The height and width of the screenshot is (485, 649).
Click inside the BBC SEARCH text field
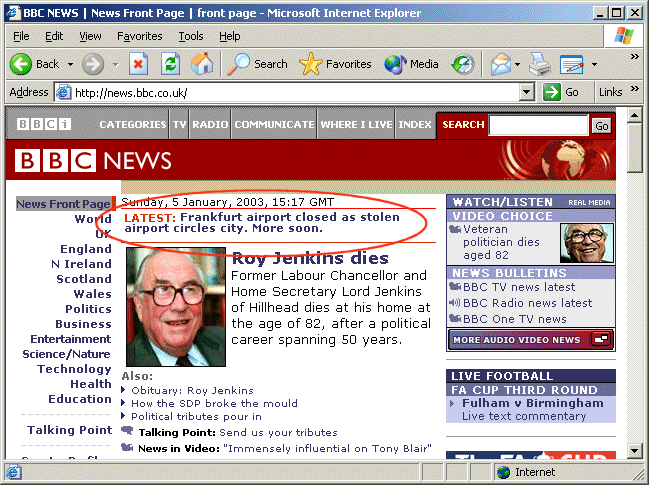[538, 125]
